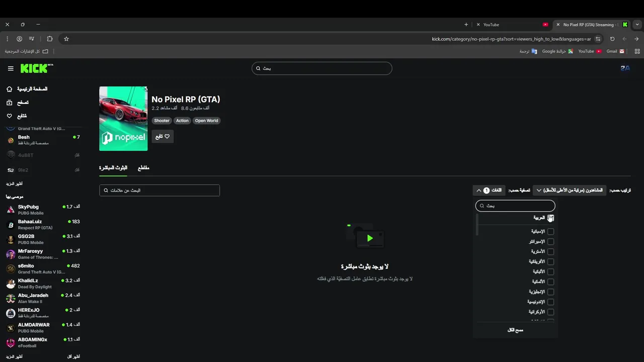
Task: Select the Action tag
Action: (x=182, y=121)
